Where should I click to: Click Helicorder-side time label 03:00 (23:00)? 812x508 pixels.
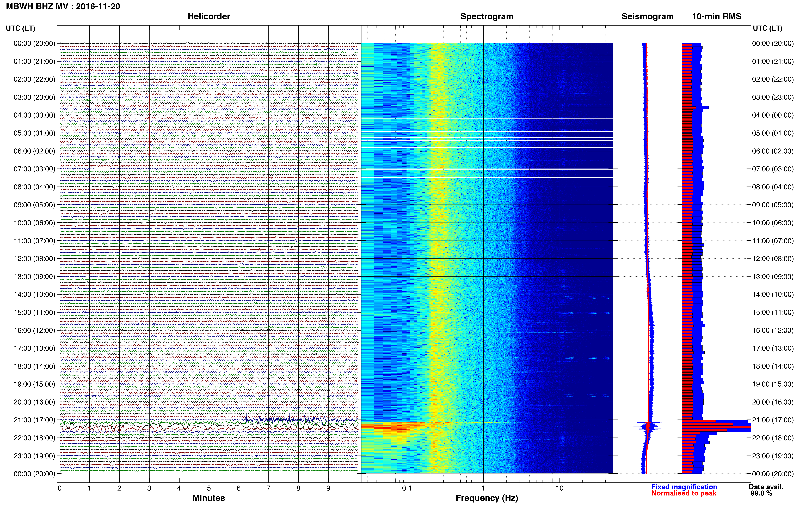(34, 97)
